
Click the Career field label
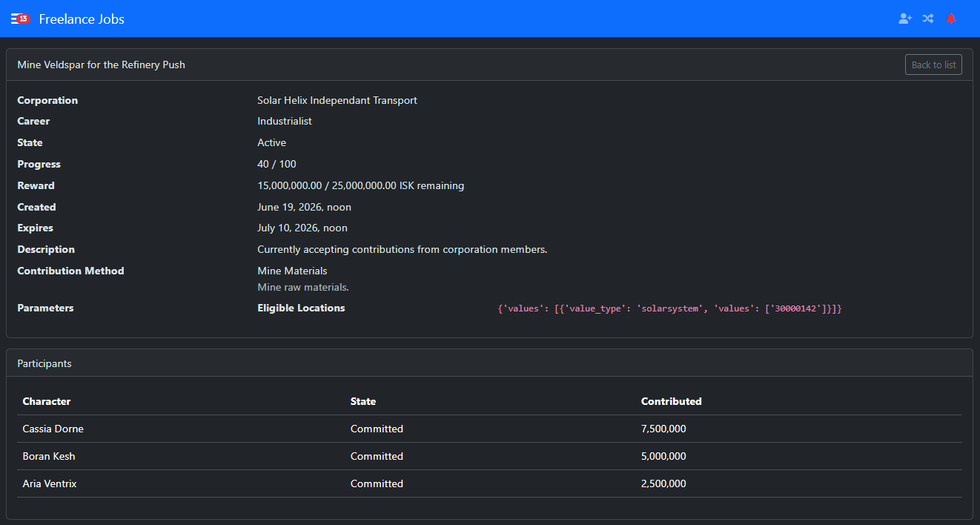coord(33,121)
